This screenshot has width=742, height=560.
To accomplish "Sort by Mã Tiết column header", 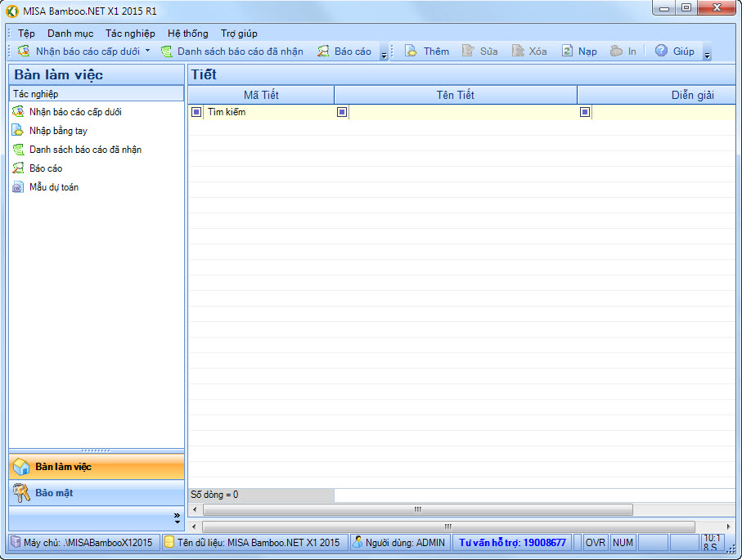I will pyautogui.click(x=261, y=95).
